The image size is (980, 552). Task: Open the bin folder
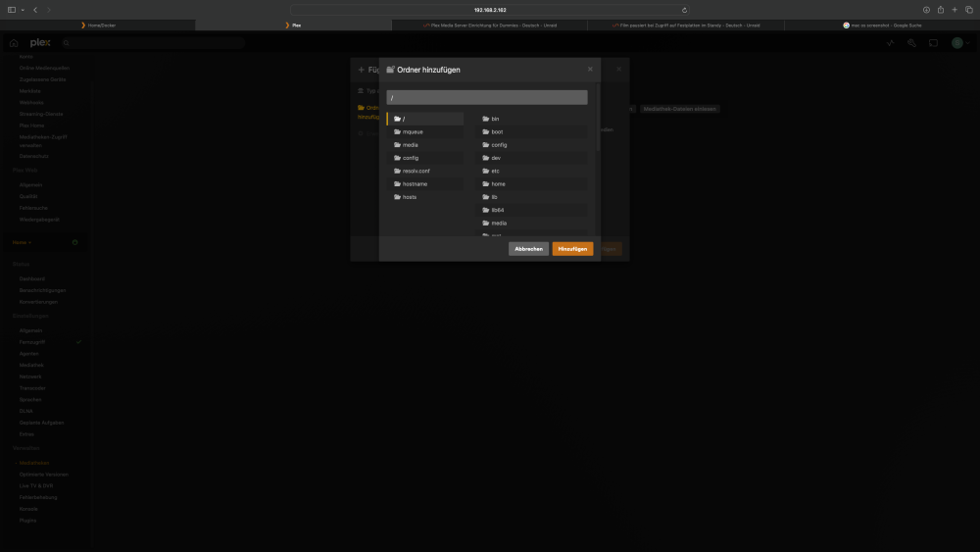531,119
